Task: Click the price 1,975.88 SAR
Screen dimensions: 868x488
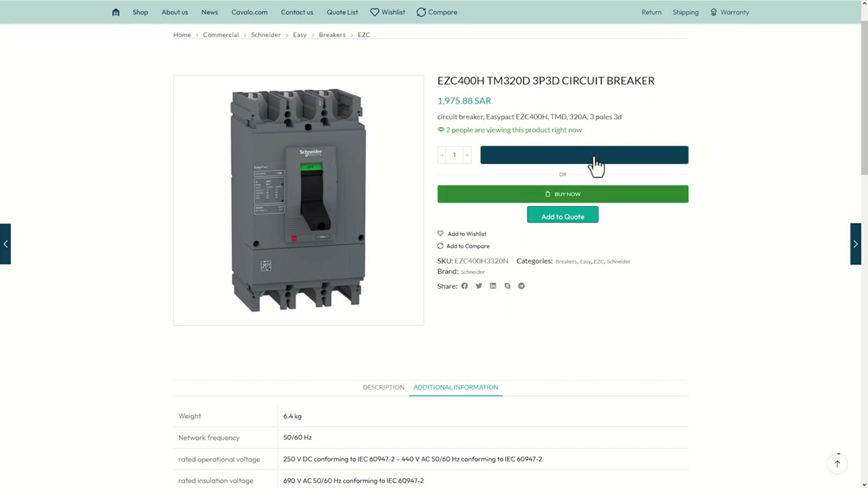Action: click(464, 100)
